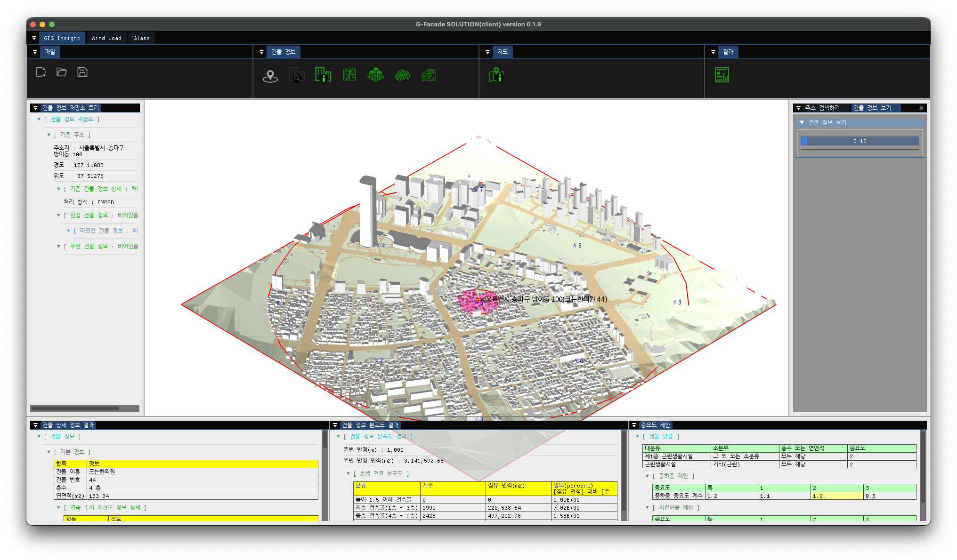This screenshot has height=560, width=957.
Task: Switch to the Wind Load tab
Action: 106,38
